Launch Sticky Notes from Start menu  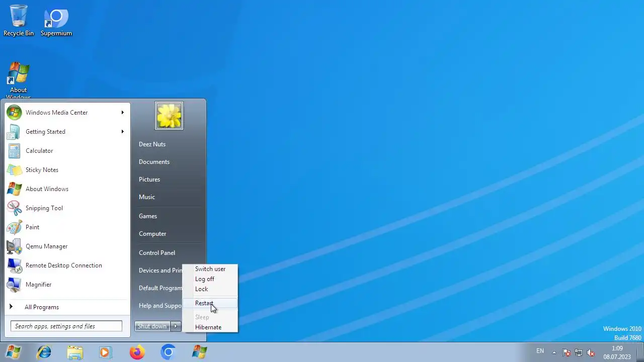67,170
